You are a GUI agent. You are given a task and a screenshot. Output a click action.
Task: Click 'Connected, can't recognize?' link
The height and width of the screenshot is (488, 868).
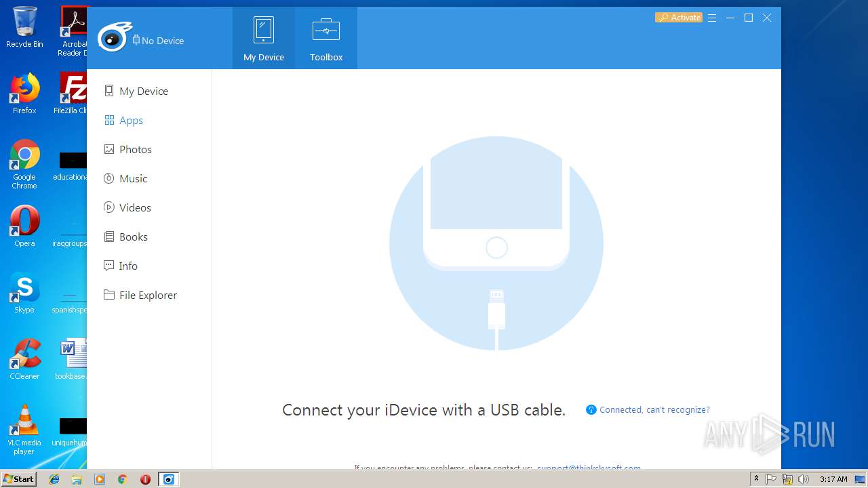[654, 410]
